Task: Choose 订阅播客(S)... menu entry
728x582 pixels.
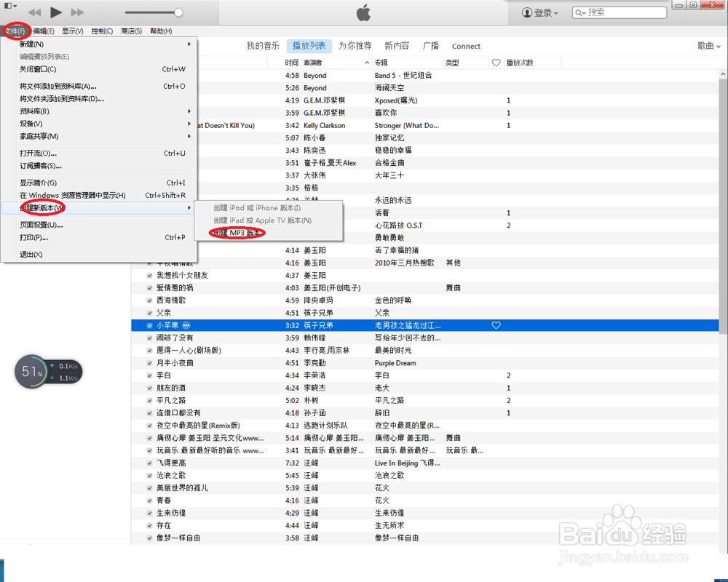Action: click(99, 166)
